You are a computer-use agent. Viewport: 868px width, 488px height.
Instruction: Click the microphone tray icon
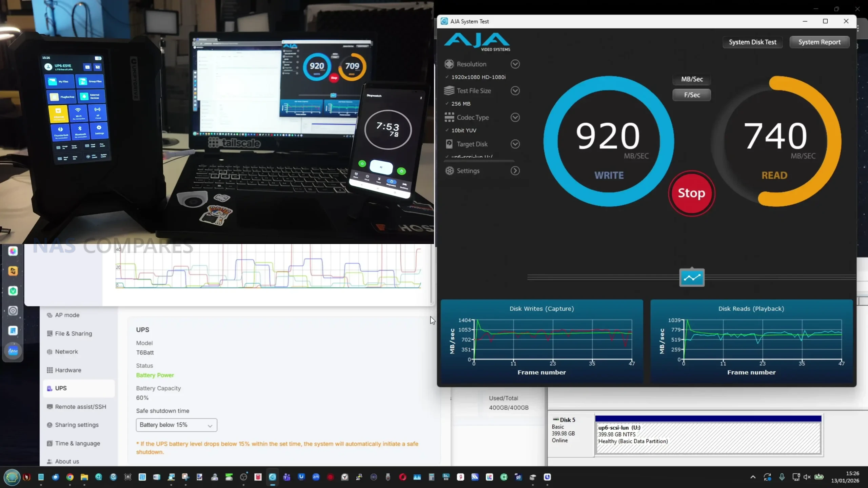782,477
